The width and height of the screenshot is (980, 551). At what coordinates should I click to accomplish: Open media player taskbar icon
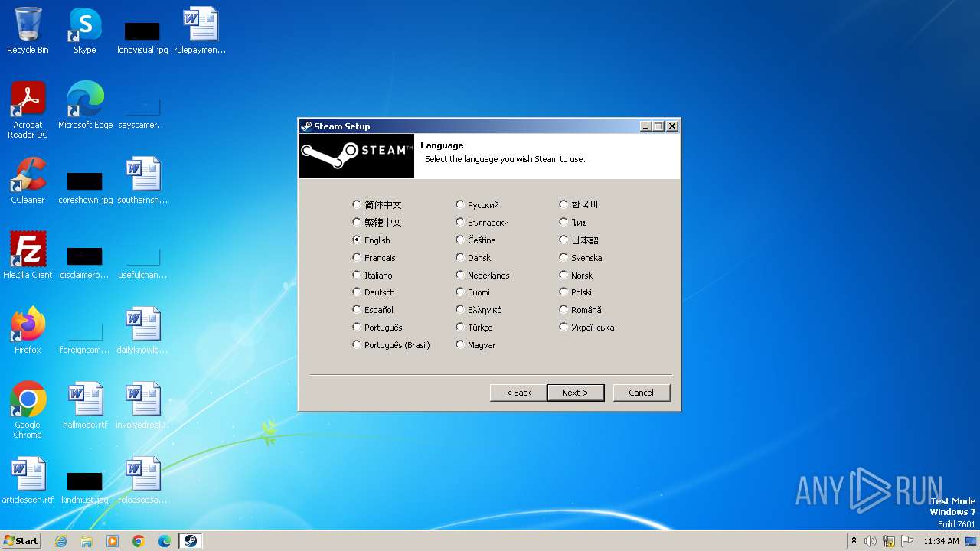pos(113,541)
